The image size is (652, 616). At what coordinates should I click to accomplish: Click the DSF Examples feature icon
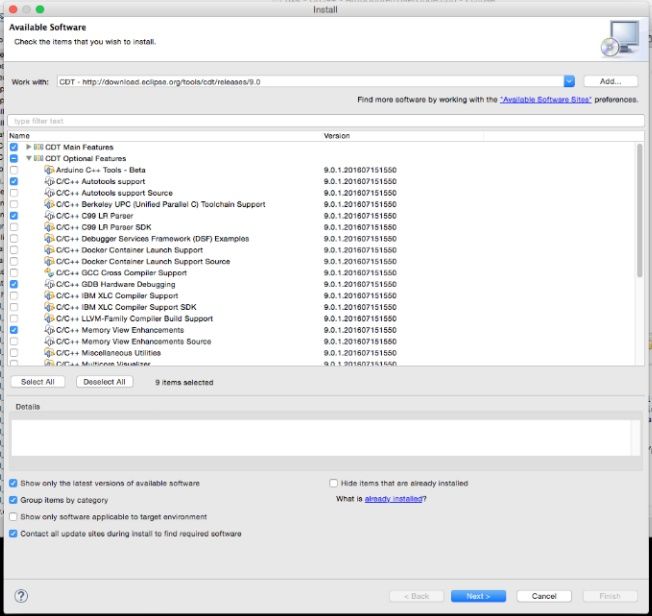coord(49,239)
